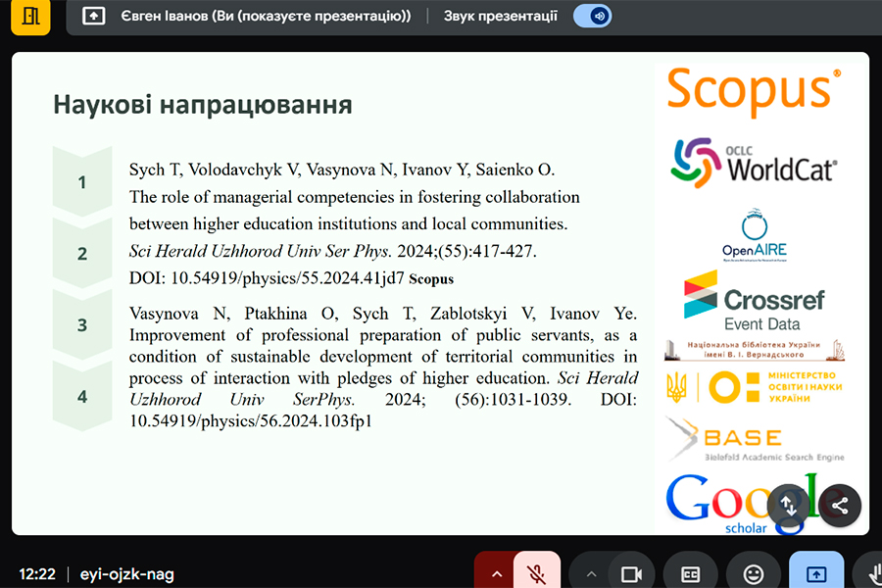Enable closed captions with the CC button
This screenshot has width=882, height=588.
690,574
